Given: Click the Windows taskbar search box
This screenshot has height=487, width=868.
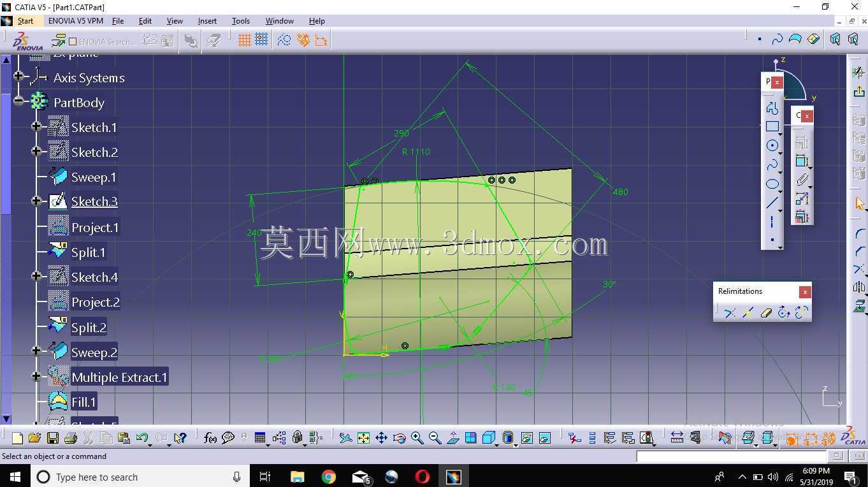Looking at the screenshot, I should tap(139, 477).
